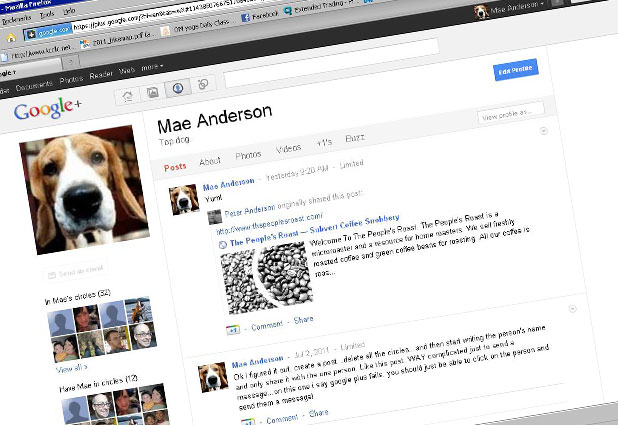The image size is (618, 425).
Task: Click Facebook bookmark in bookmarks toolbar
Action: click(259, 16)
